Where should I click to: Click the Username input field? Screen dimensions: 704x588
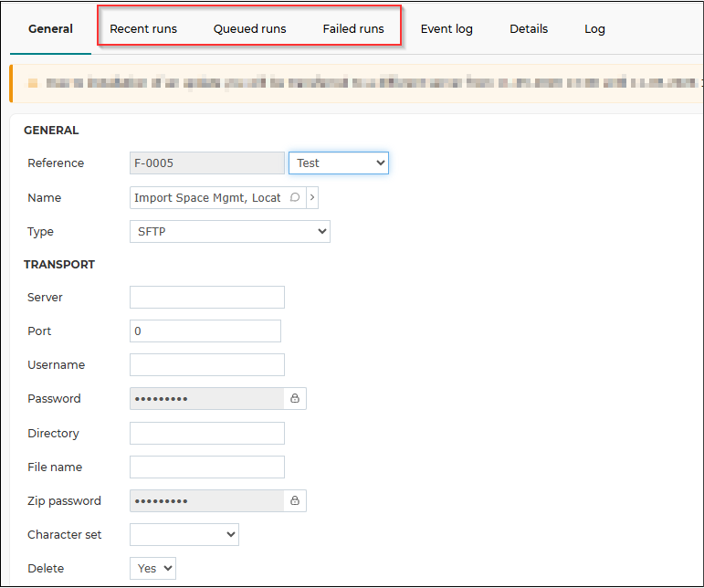pos(207,365)
